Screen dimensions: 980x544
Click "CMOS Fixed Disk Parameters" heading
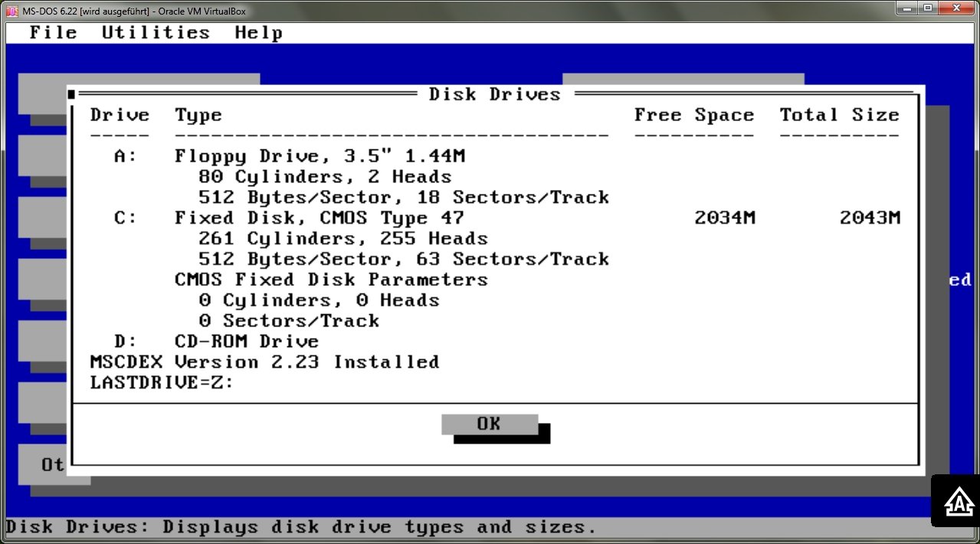(332, 280)
